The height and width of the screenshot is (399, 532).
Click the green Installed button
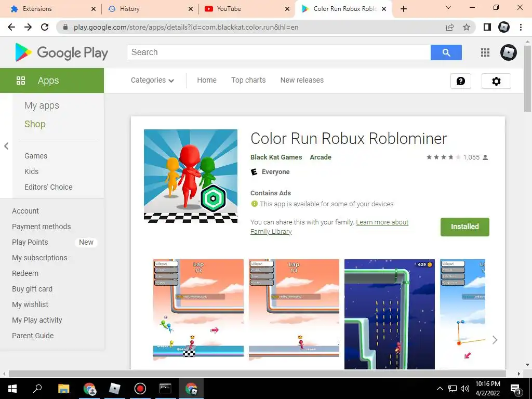pyautogui.click(x=465, y=227)
